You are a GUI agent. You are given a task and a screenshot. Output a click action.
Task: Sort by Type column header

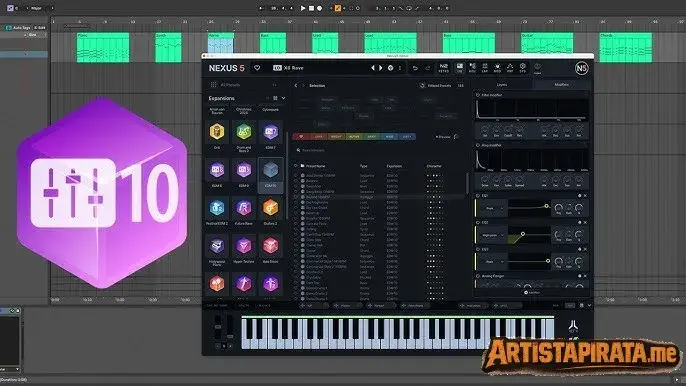(364, 166)
